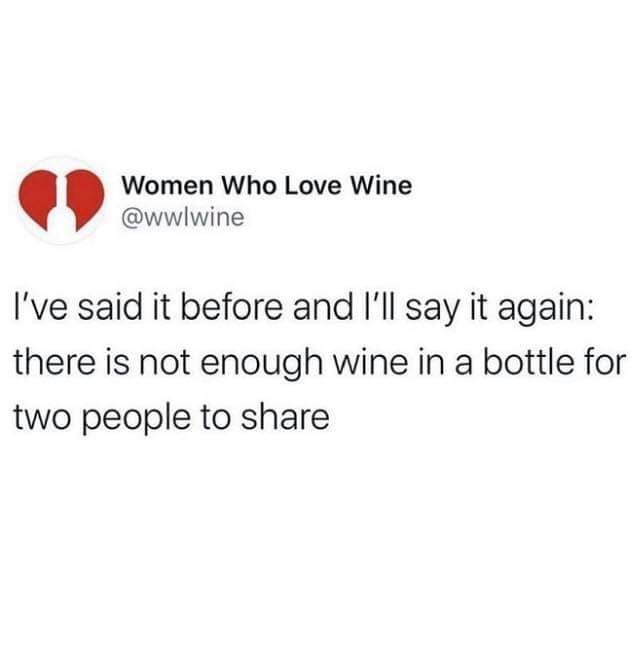
Task: Select the tweet line starting "there is not"
Action: [x=320, y=364]
